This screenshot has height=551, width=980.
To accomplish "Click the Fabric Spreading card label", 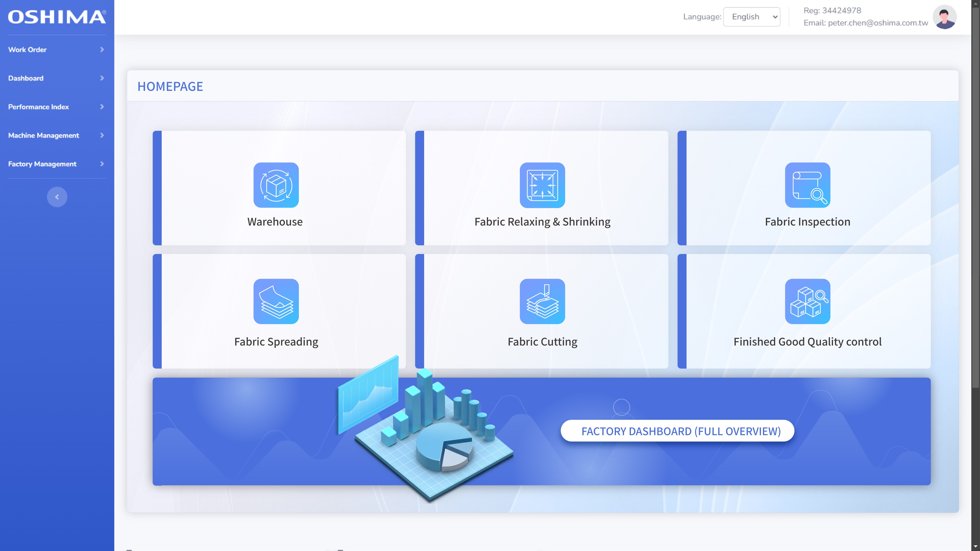I will [276, 341].
